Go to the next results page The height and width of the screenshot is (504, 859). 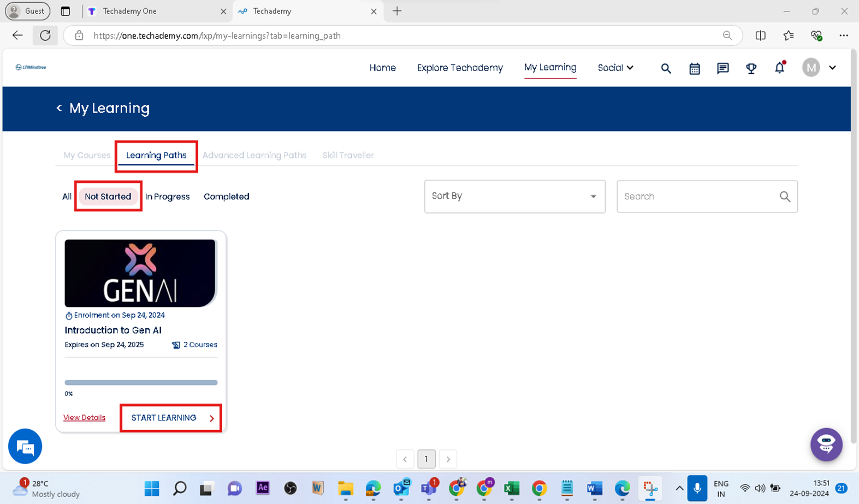pos(448,459)
